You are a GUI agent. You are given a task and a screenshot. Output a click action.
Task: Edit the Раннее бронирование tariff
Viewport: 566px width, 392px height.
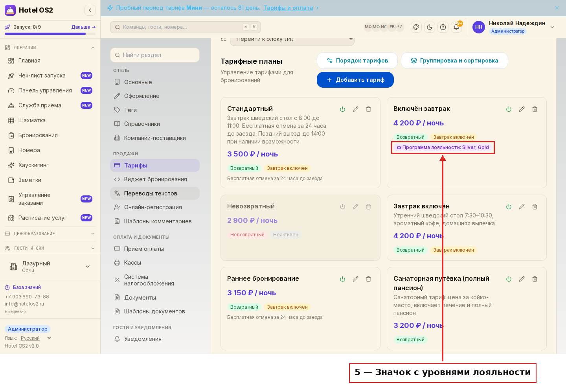click(355, 279)
